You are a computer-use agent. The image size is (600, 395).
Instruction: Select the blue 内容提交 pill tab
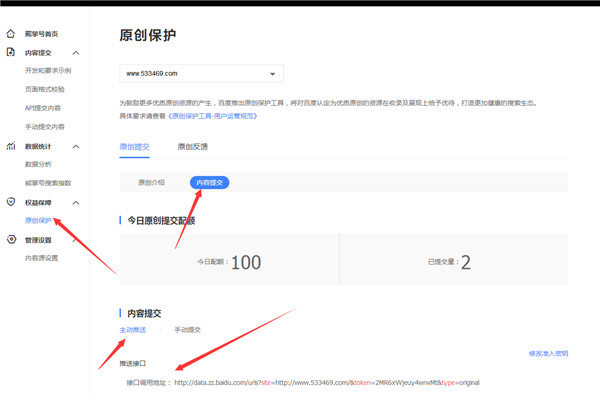click(x=210, y=183)
